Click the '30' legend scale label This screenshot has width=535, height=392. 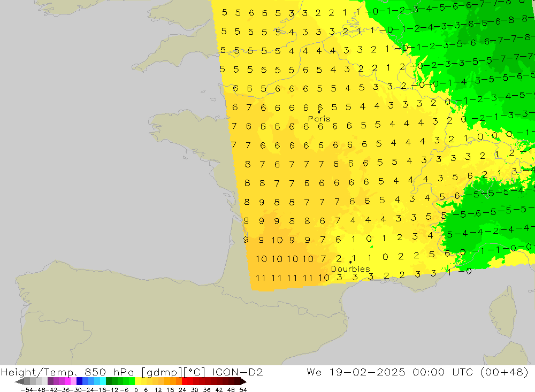[x=195, y=390]
